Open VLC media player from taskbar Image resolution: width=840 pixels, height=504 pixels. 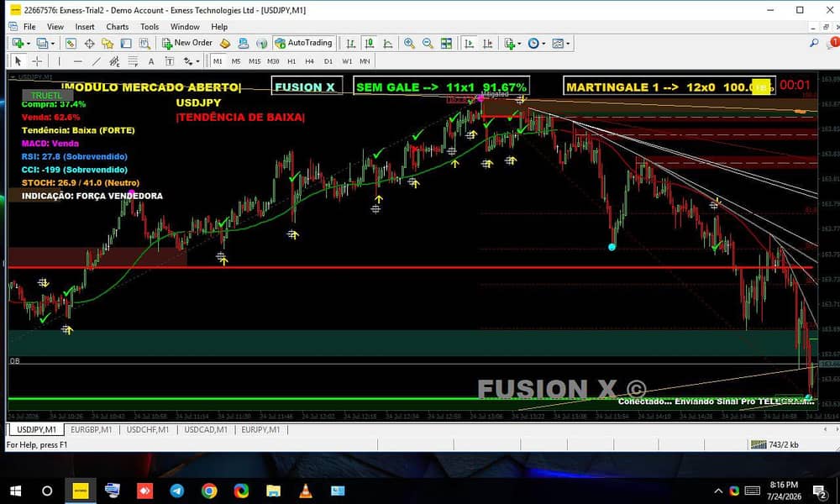coord(306,491)
